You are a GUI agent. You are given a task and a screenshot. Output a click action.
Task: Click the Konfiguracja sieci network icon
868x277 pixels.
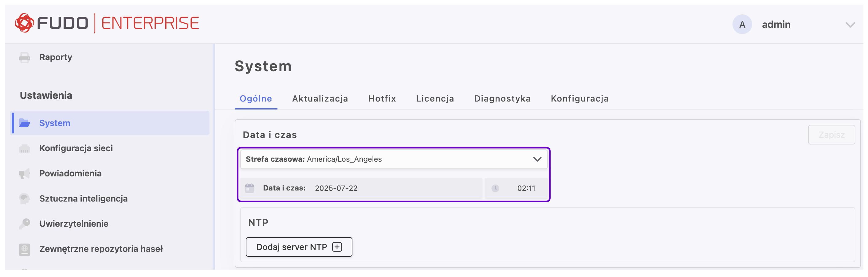pyautogui.click(x=25, y=148)
